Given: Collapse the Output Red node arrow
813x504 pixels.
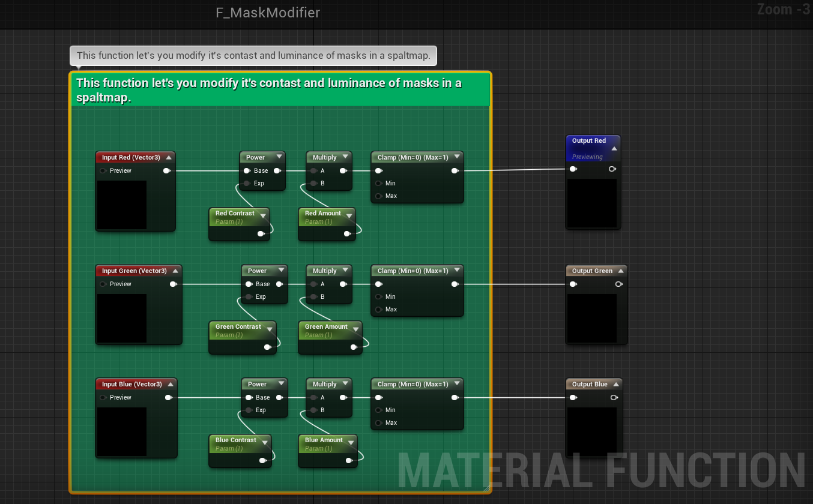Looking at the screenshot, I should coord(614,148).
